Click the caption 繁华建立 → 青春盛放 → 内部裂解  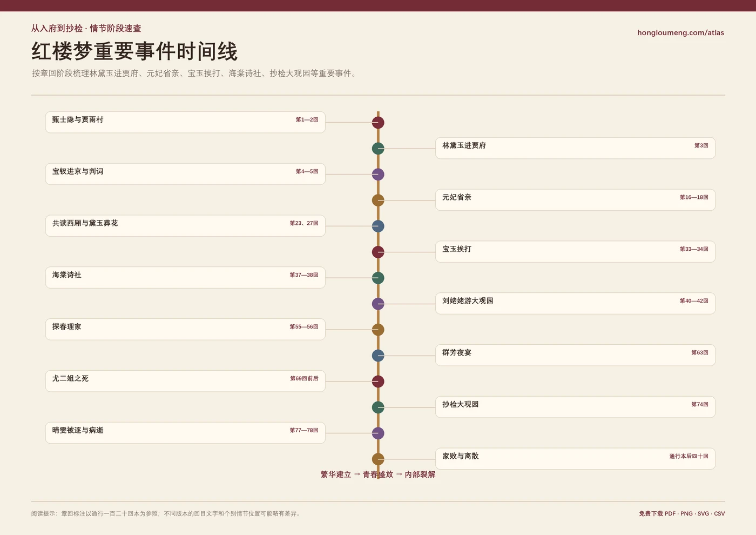click(x=378, y=474)
